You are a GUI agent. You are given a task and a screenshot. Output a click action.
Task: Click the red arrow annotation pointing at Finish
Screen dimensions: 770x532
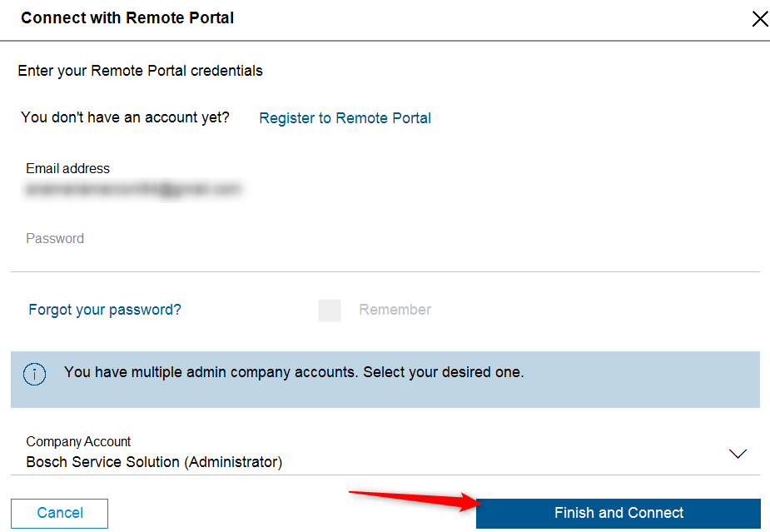coord(415,500)
